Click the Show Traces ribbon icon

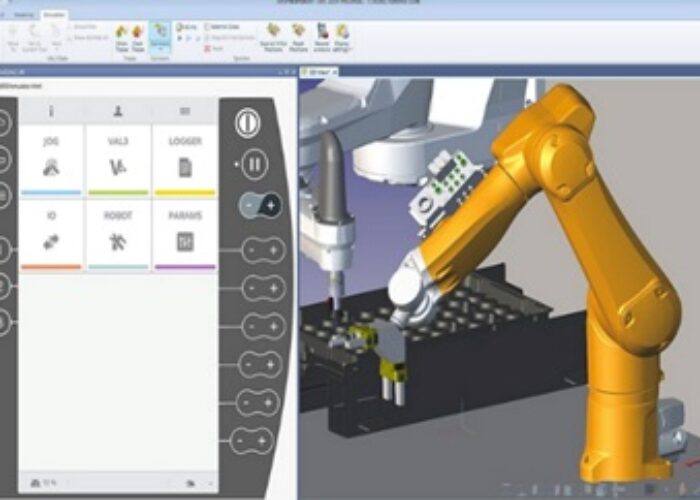coord(122,36)
